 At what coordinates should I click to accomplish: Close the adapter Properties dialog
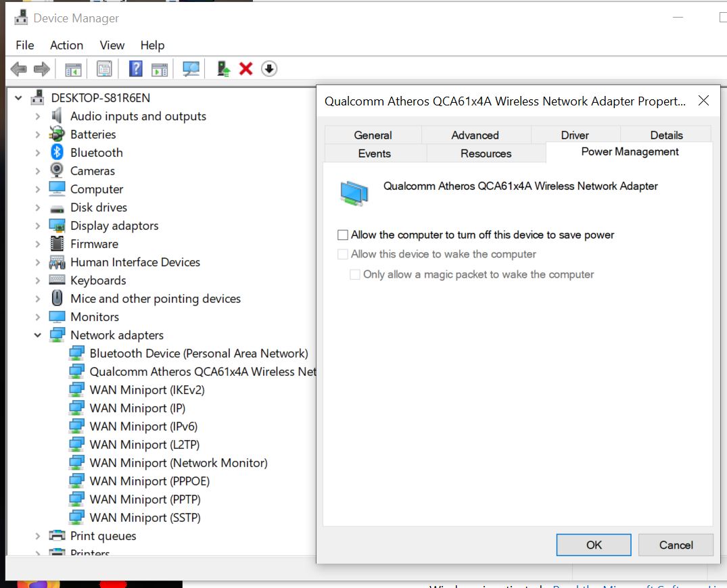click(703, 101)
